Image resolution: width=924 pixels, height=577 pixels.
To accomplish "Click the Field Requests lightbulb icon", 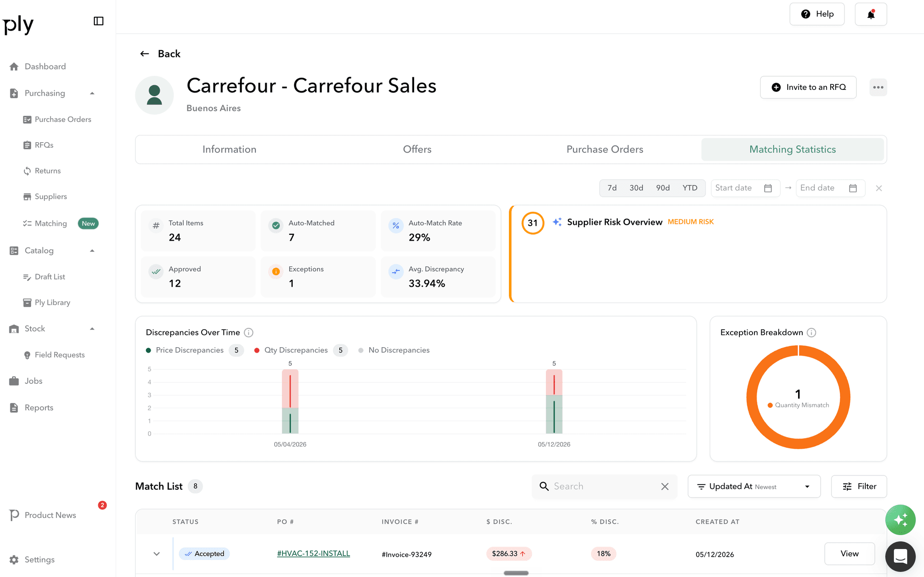I will click(27, 355).
